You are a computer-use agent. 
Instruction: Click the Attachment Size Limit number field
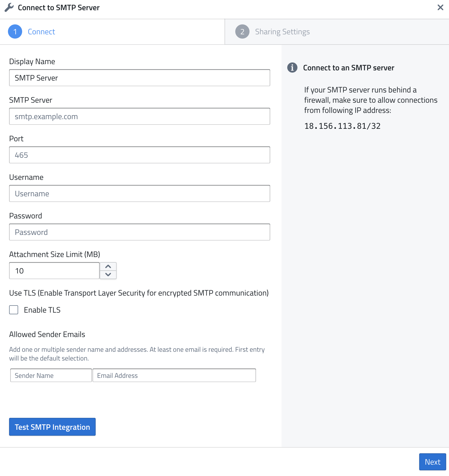pos(54,271)
